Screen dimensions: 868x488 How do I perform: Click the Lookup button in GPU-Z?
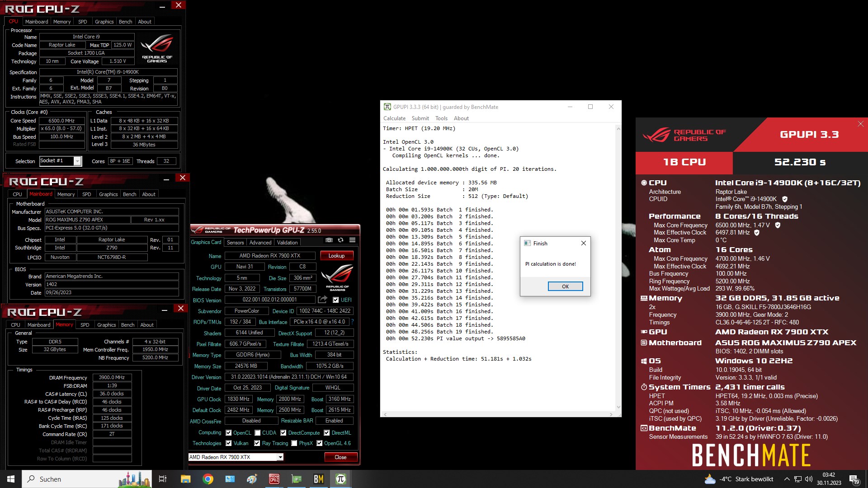click(x=336, y=256)
